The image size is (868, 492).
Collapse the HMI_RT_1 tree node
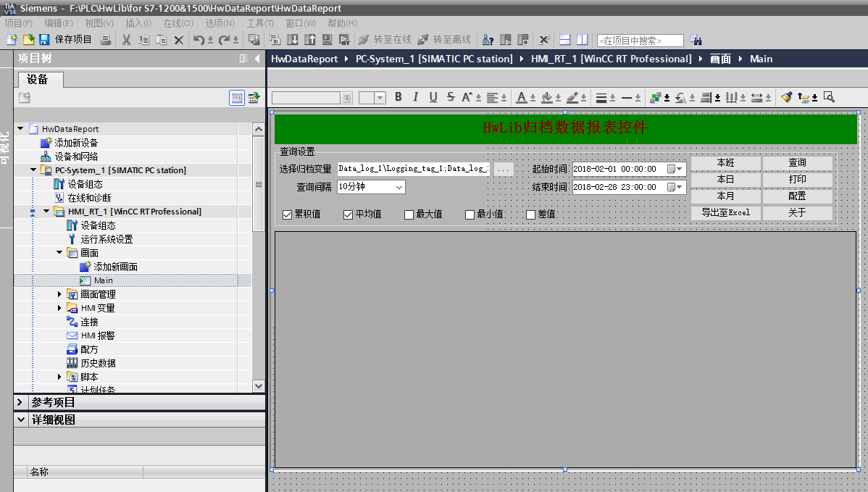coord(46,211)
